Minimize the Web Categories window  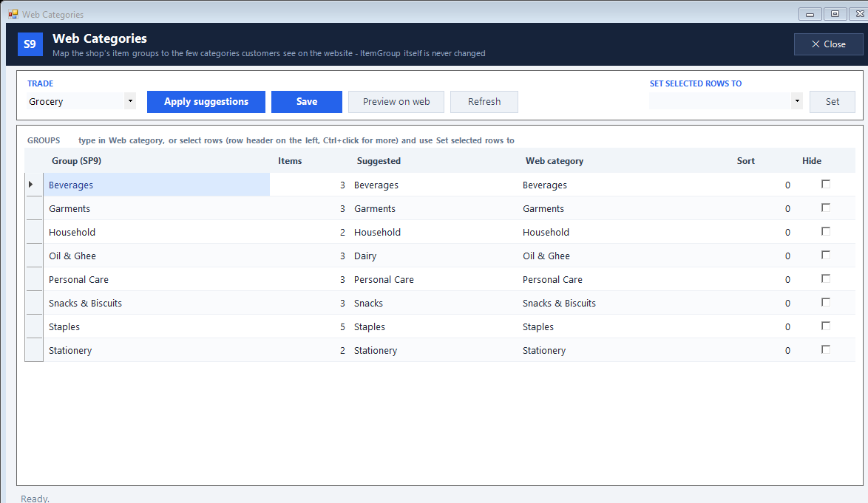(x=810, y=14)
